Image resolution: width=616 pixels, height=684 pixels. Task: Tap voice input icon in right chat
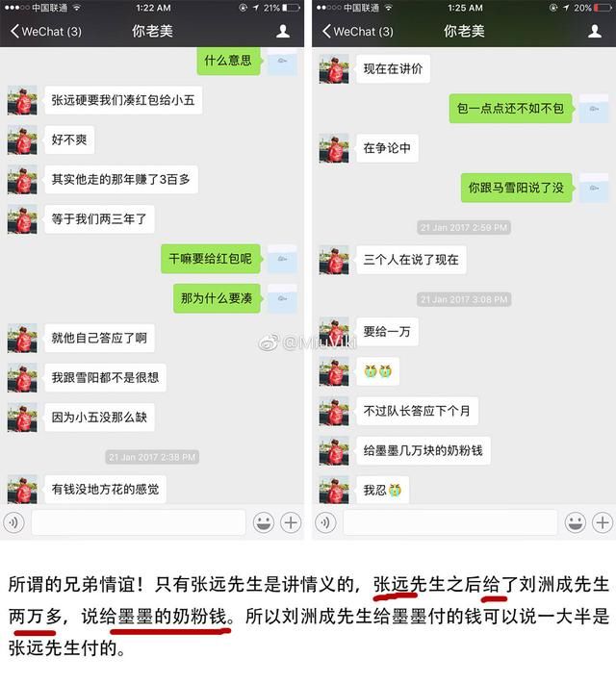coord(325,522)
